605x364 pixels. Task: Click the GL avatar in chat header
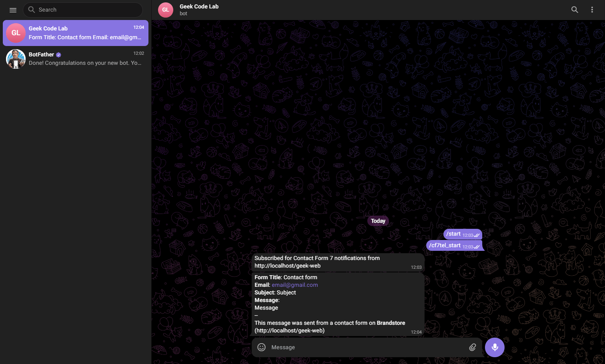tap(166, 10)
